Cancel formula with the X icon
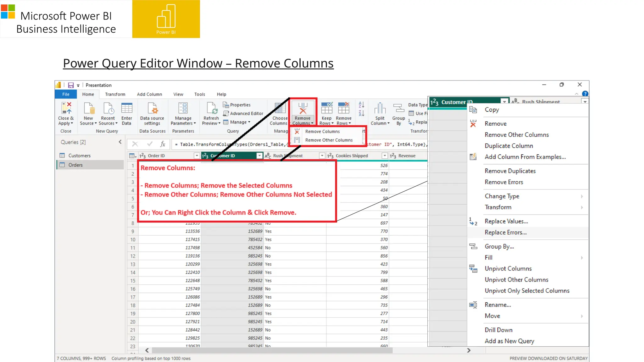The image size is (644, 362). 135,144
